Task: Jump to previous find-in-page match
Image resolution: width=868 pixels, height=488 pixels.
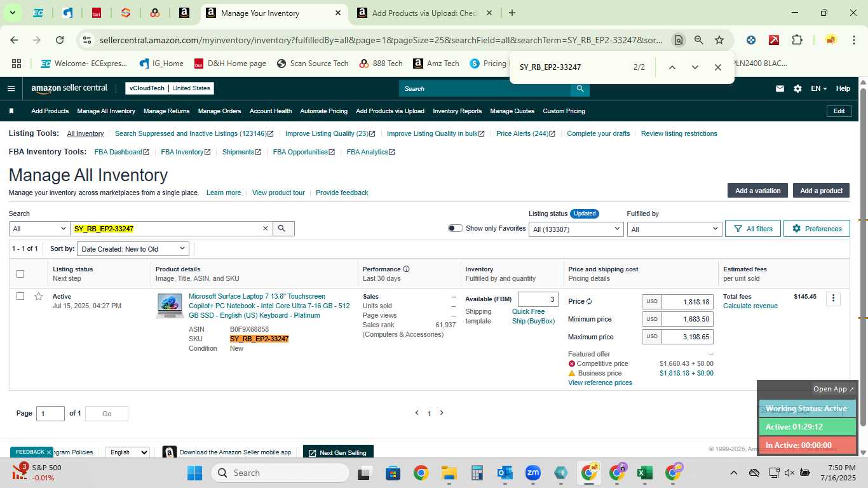Action: [x=672, y=67]
